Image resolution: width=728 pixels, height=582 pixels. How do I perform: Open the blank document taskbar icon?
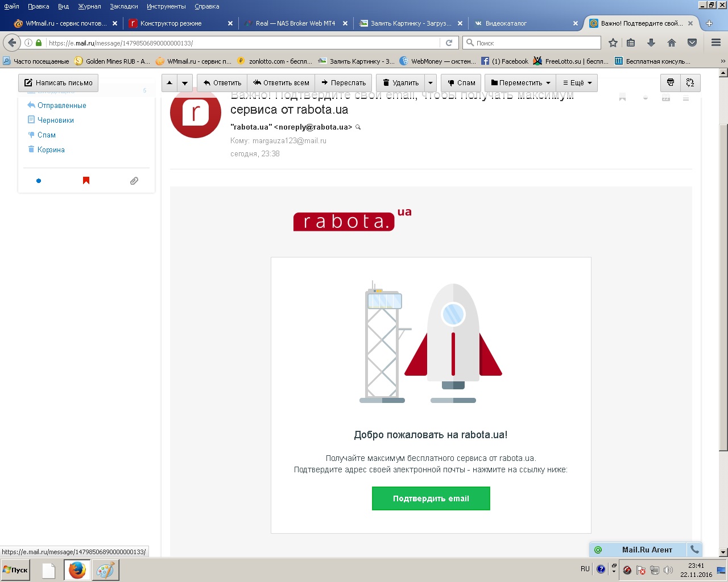click(48, 570)
